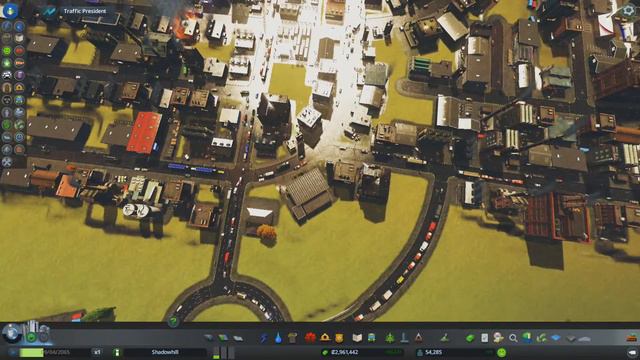Open the Public Transport build menu
This screenshot has height=360, width=640.
(x=371, y=338)
